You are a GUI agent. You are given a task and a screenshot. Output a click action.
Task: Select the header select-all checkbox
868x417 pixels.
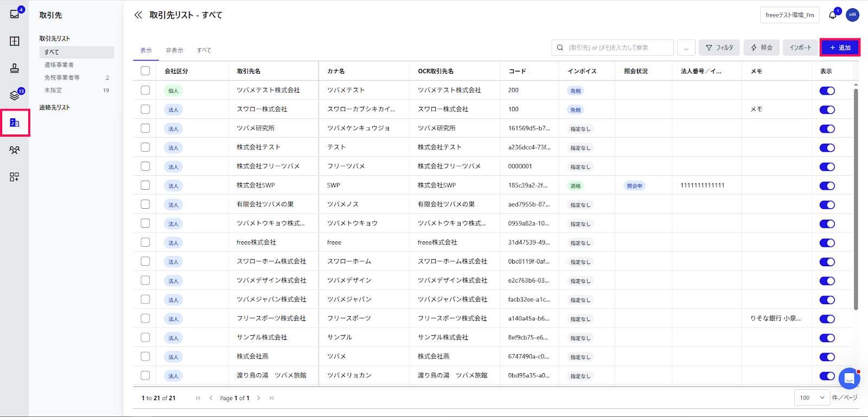tap(145, 70)
